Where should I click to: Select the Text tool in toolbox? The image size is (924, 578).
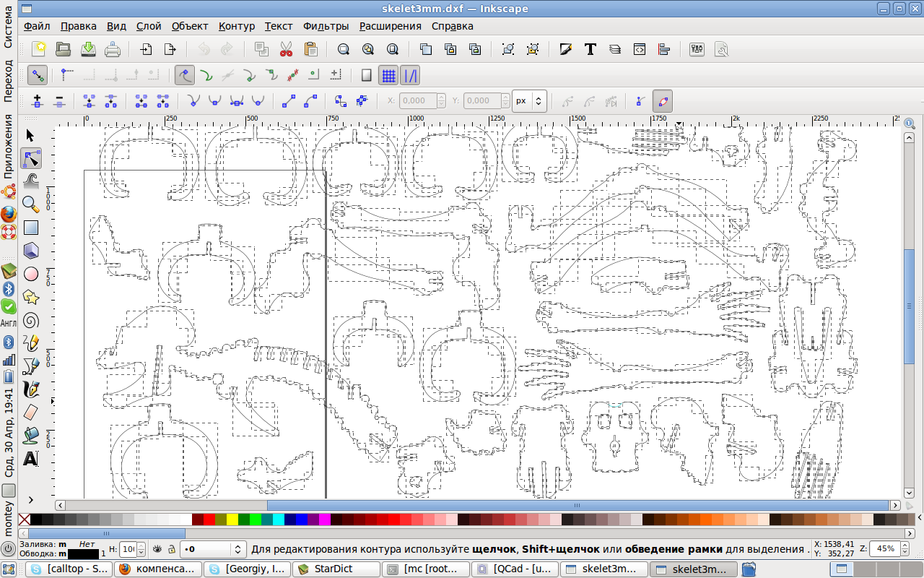tap(30, 459)
